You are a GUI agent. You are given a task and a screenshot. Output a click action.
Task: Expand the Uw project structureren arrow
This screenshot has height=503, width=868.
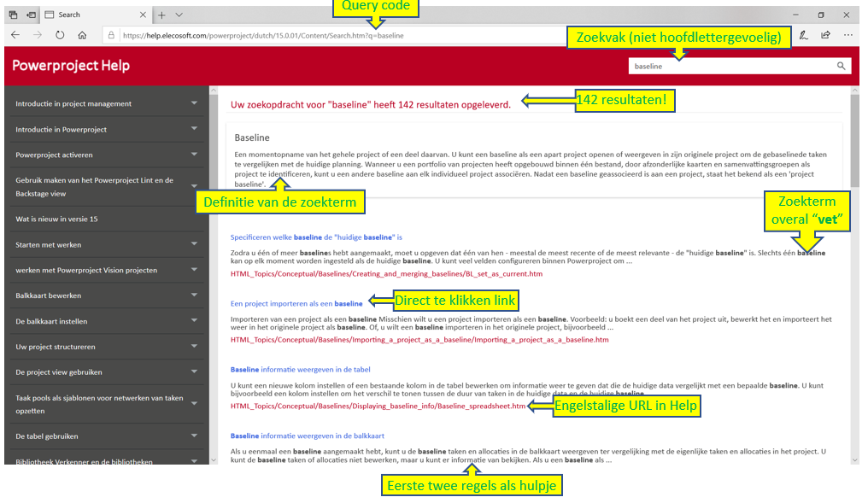194,346
